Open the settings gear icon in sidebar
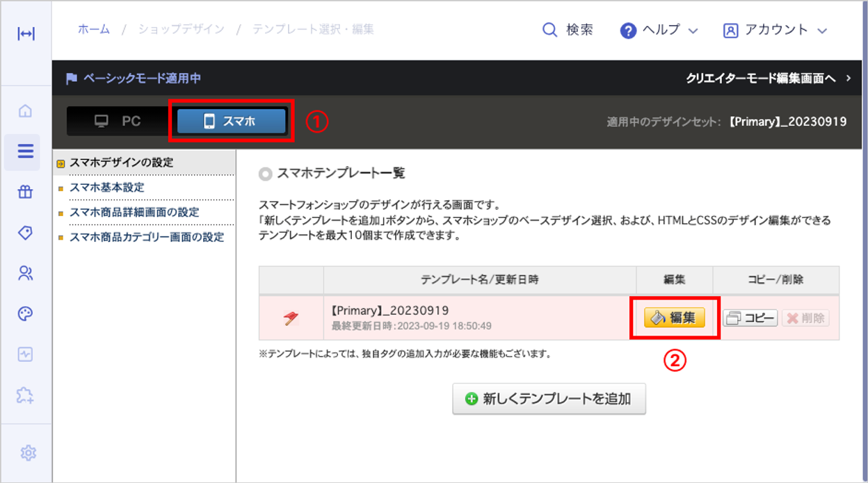The height and width of the screenshot is (483, 868). pos(28,453)
